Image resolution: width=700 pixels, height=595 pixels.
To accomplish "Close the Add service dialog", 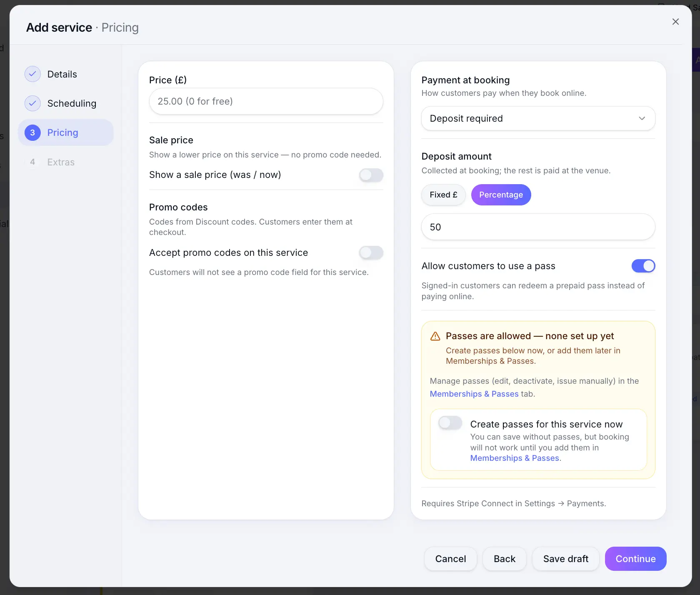I will point(675,22).
